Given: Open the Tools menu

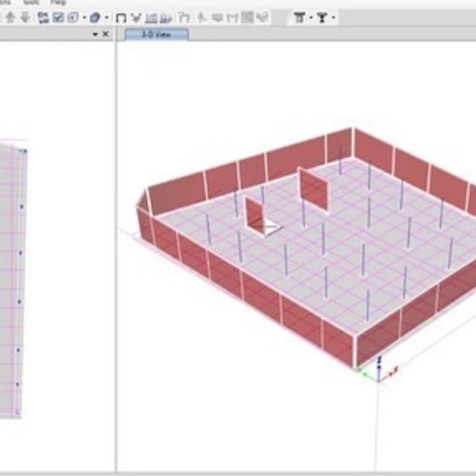Looking at the screenshot, I should pyautogui.click(x=32, y=3).
